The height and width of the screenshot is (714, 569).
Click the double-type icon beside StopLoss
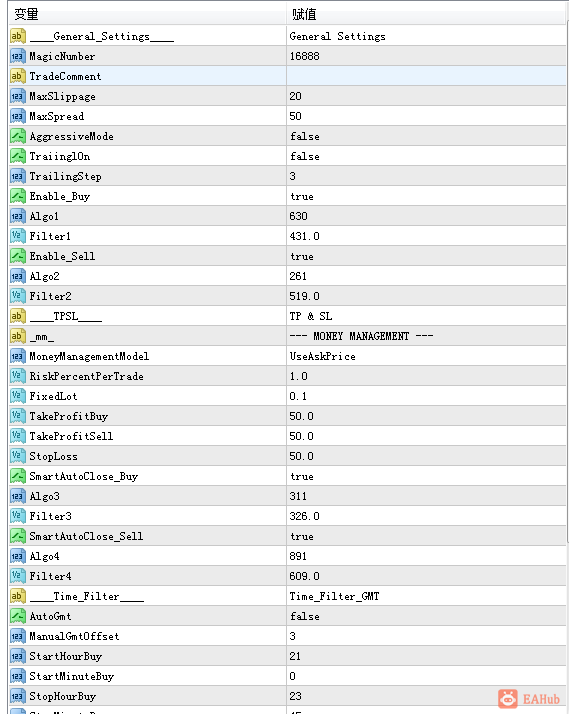[17, 456]
